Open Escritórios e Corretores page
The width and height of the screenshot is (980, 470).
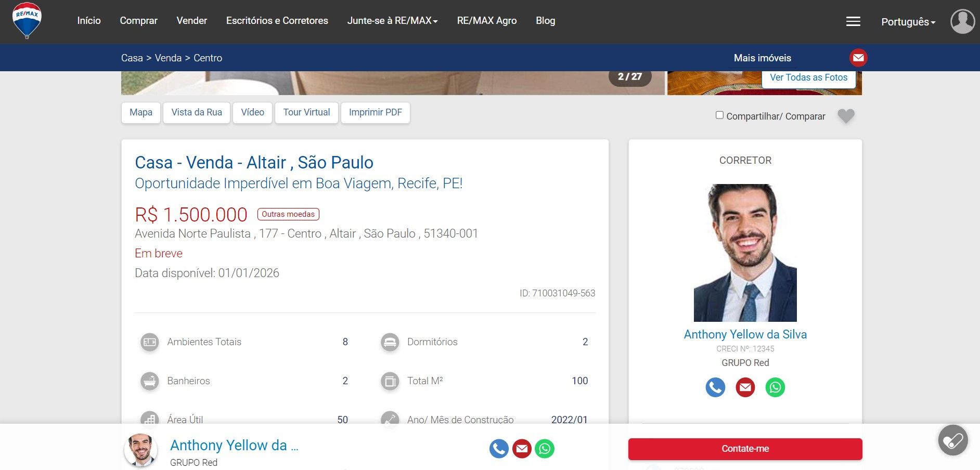[277, 21]
